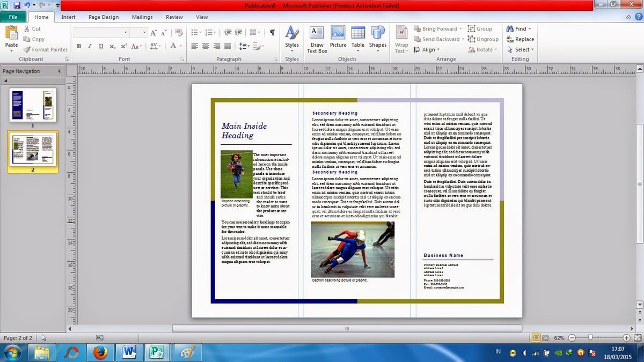Open the font name dropdown
Image resolution: width=644 pixels, height=362 pixels.
pos(101,32)
